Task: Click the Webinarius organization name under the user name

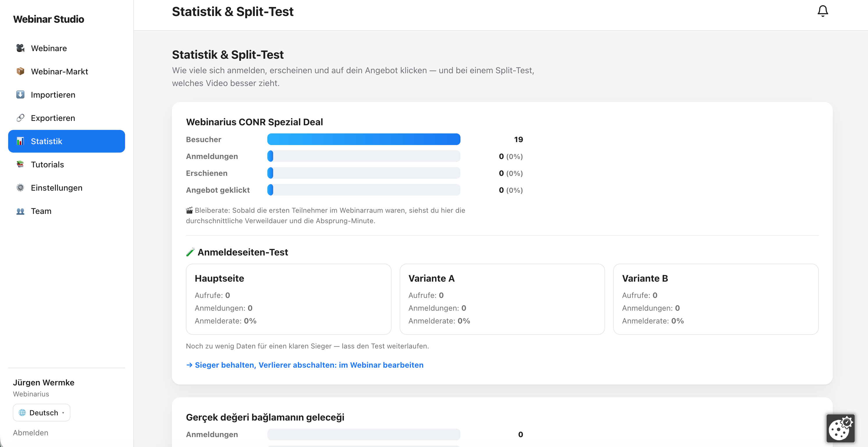Action: pyautogui.click(x=31, y=394)
